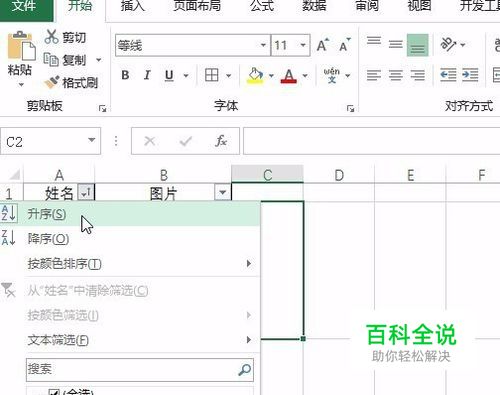Open the 图片 column filter dropdown
The width and height of the screenshot is (500, 395).
[222, 192]
